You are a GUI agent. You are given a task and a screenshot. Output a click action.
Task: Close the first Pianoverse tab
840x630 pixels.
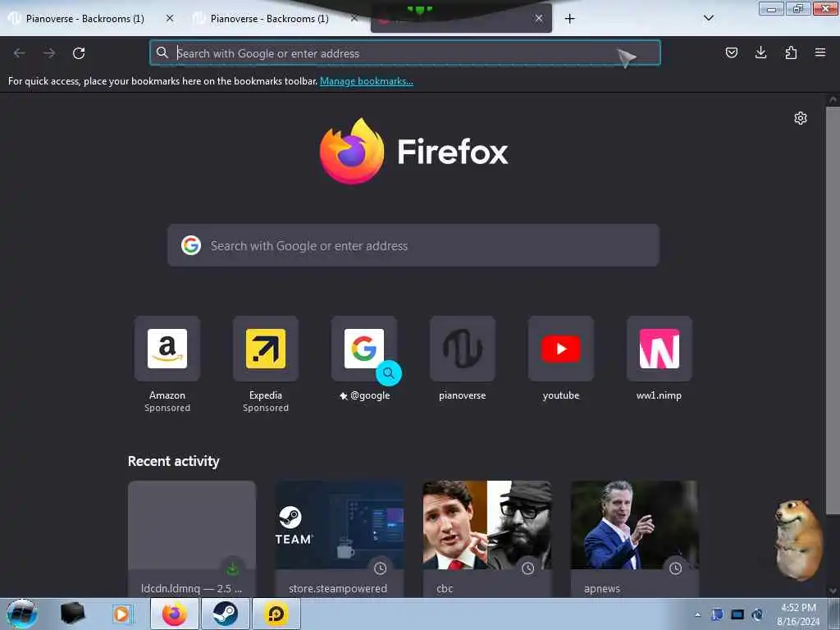(170, 18)
